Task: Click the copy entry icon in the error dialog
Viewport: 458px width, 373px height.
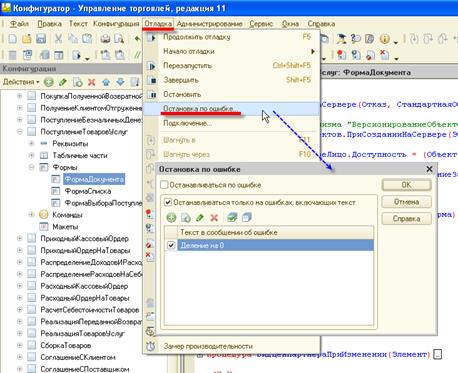Action: click(186, 218)
